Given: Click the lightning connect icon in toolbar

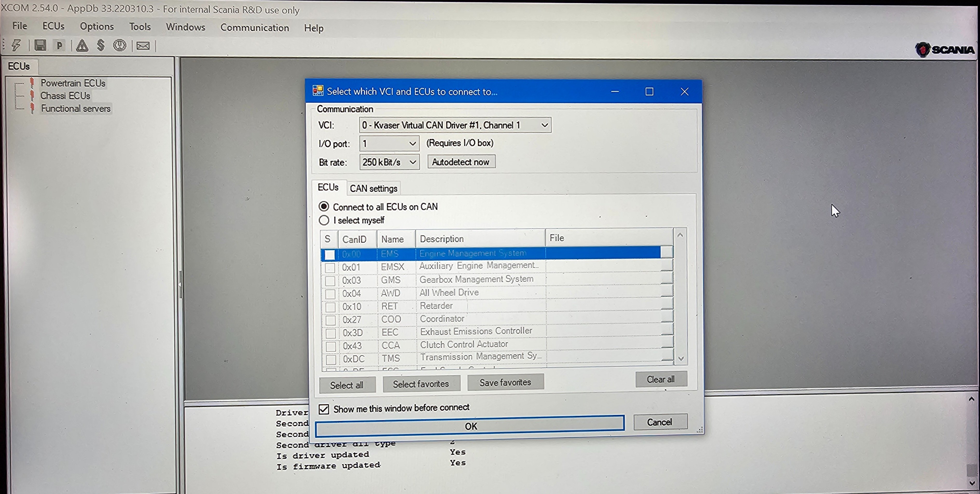Looking at the screenshot, I should (16, 45).
